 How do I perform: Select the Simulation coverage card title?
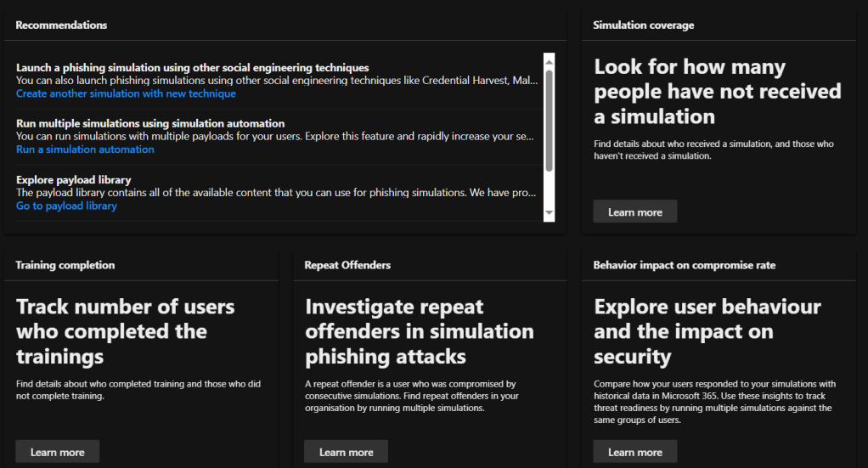pyautogui.click(x=643, y=25)
